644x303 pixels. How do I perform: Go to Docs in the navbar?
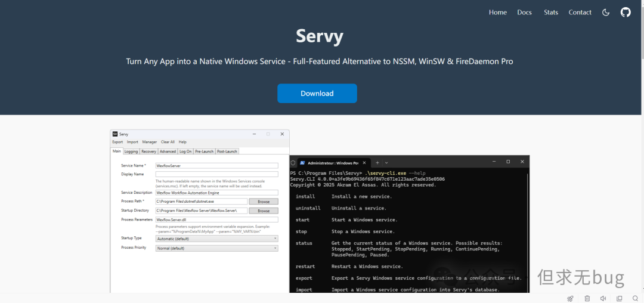pos(524,13)
